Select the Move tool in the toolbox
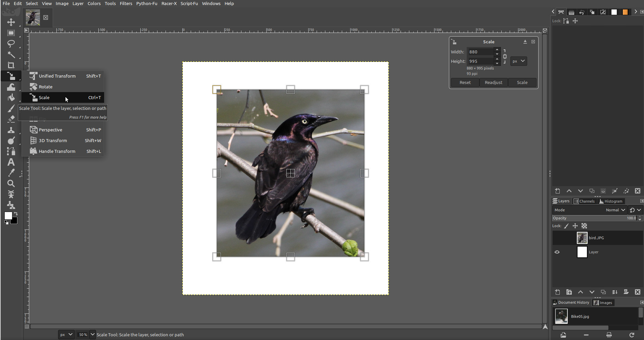This screenshot has height=340, width=644. click(x=11, y=22)
